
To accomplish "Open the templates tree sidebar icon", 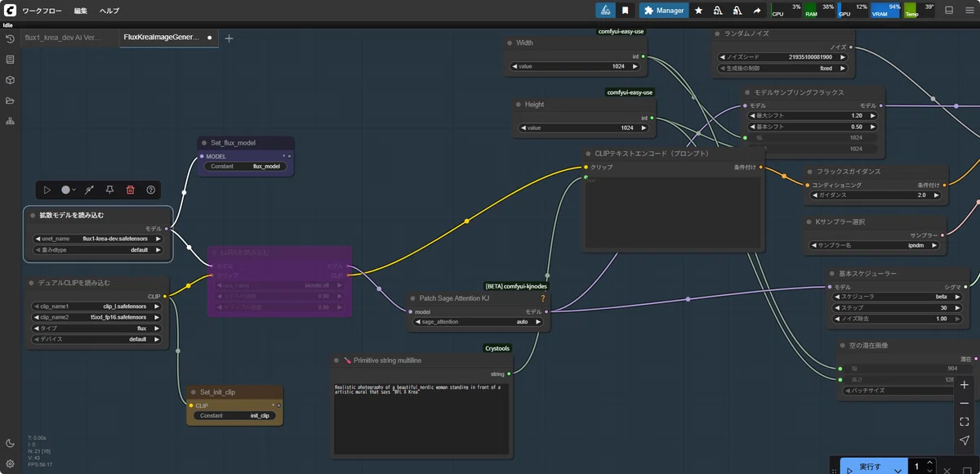I will 10,121.
